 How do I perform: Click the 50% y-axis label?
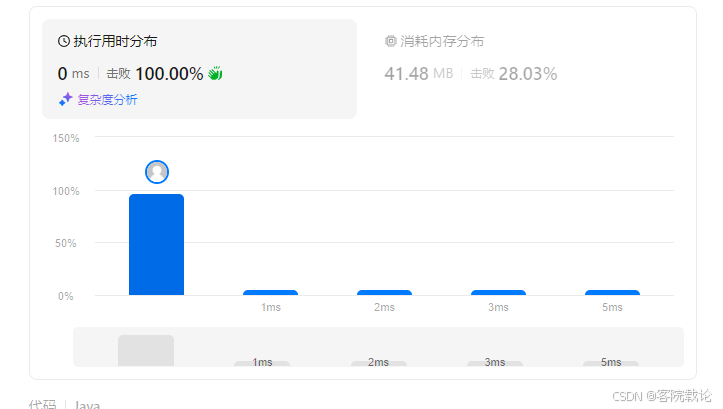[66, 243]
